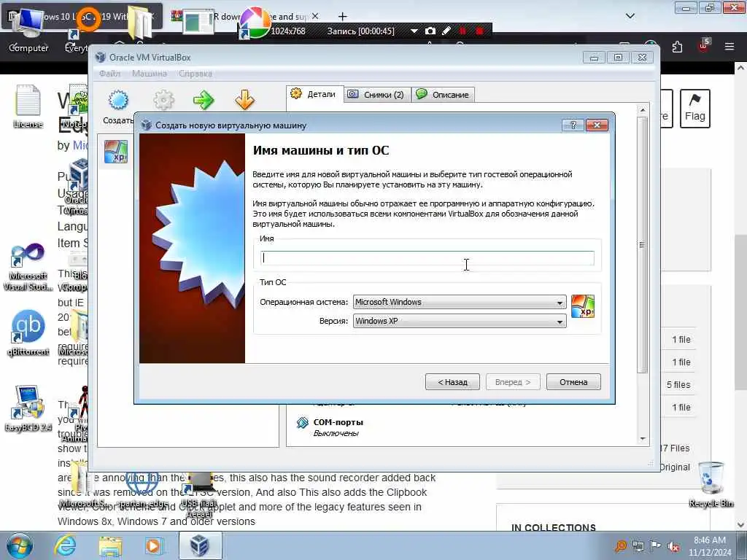Image resolution: width=747 pixels, height=560 pixels.
Task: Click the orange magnifier tray icon
Action: click(x=620, y=546)
